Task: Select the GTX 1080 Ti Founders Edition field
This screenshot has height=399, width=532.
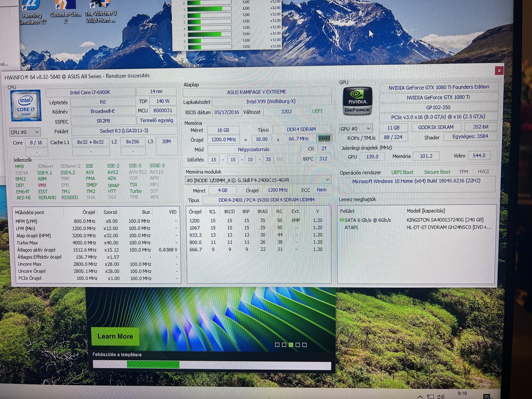Action: pos(438,87)
